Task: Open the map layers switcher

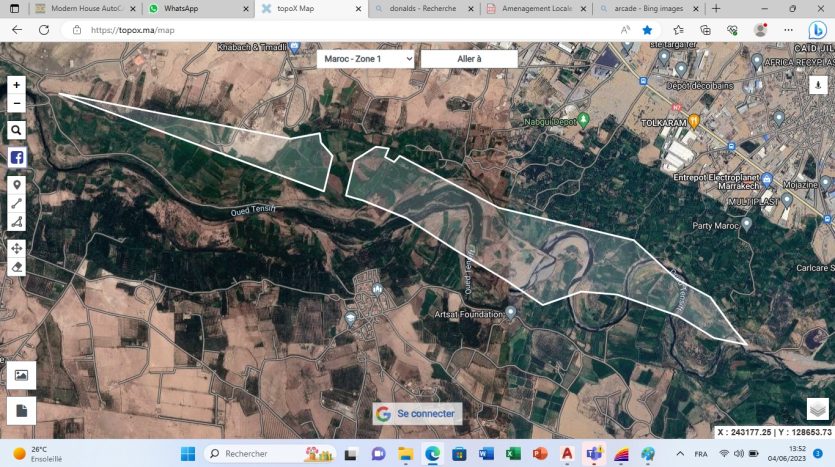Action: (817, 409)
